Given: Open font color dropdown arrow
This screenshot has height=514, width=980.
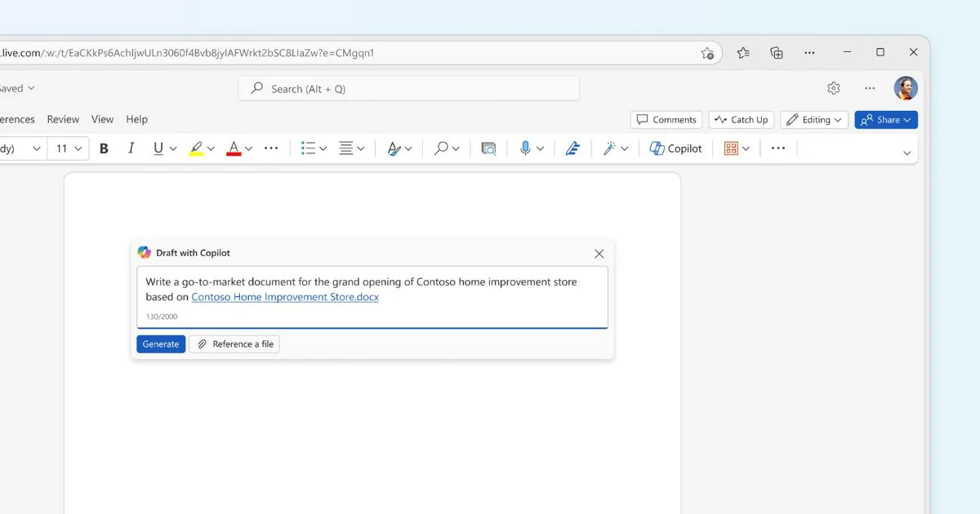Looking at the screenshot, I should point(248,148).
